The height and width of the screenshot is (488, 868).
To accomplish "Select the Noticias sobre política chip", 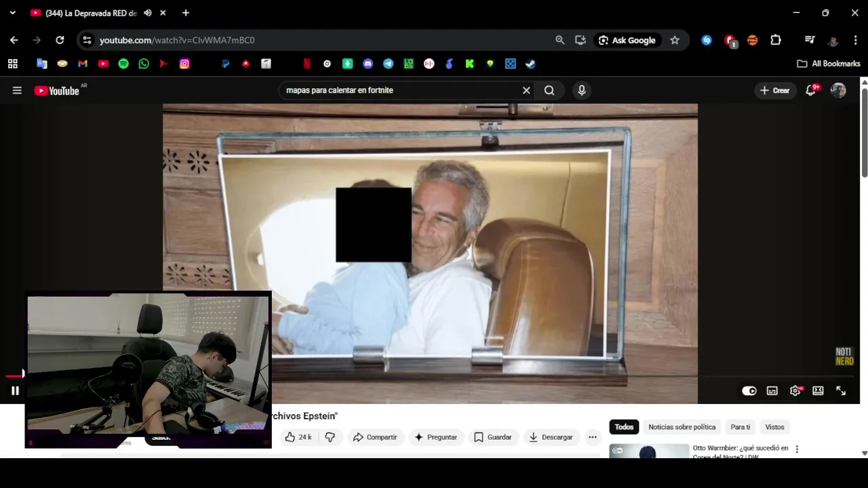I will pyautogui.click(x=682, y=427).
